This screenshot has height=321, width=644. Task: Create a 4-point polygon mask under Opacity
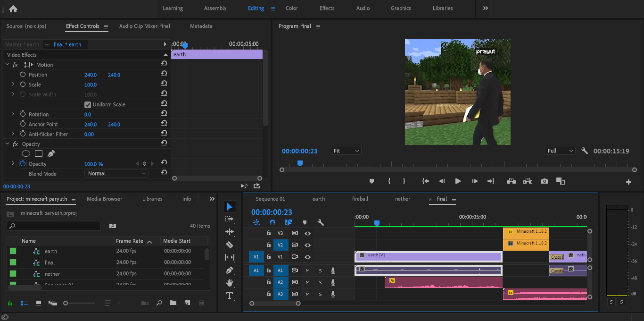[x=39, y=153]
